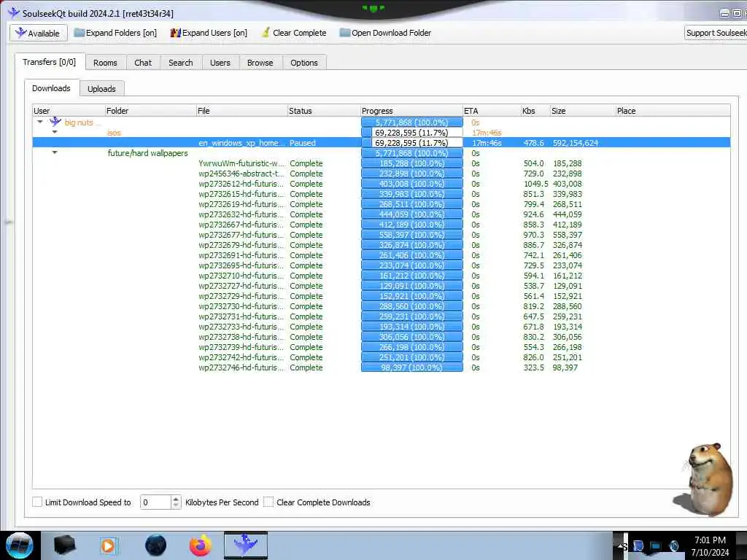Click the download speed limit field

coord(155,502)
